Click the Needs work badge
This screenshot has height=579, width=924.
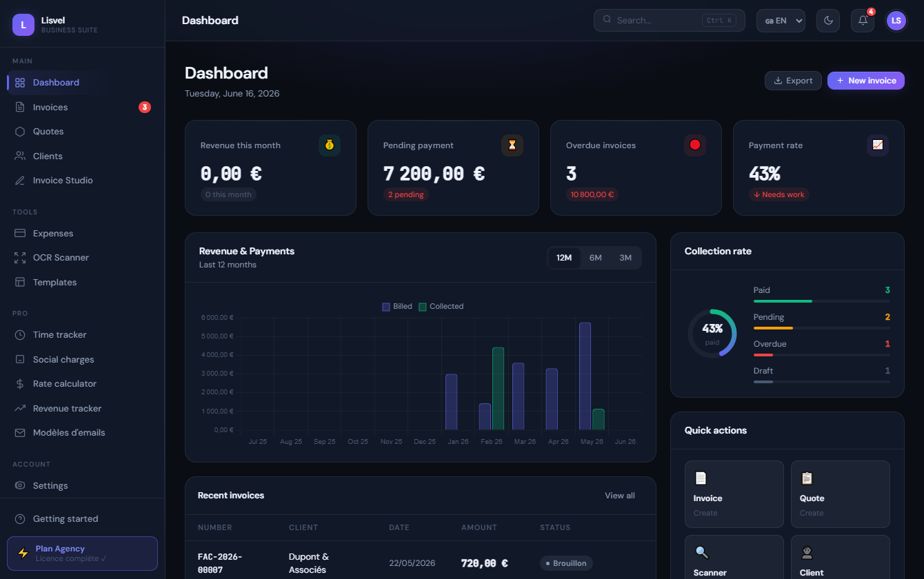tap(779, 194)
